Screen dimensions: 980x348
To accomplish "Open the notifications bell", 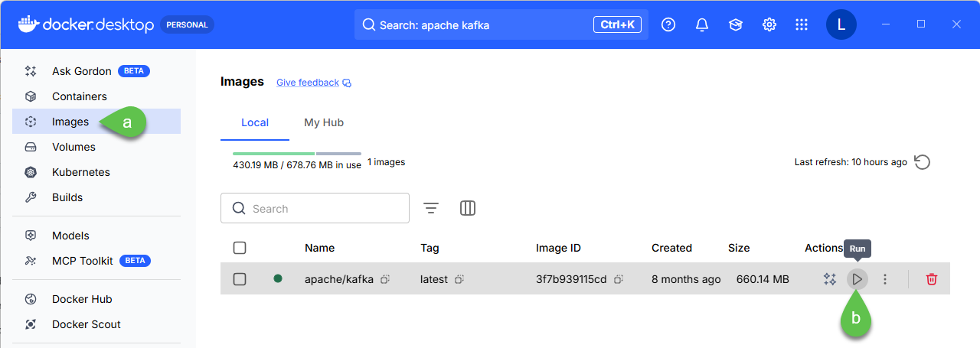I will [702, 24].
